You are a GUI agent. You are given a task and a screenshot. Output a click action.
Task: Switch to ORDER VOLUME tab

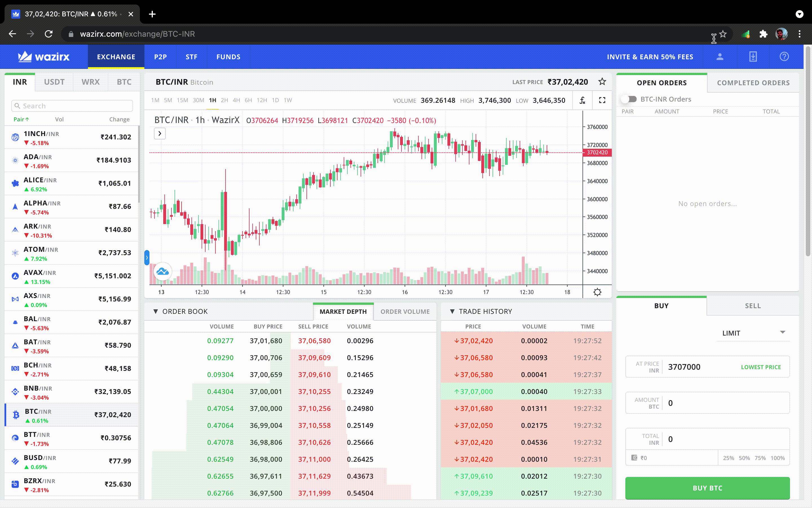click(405, 312)
